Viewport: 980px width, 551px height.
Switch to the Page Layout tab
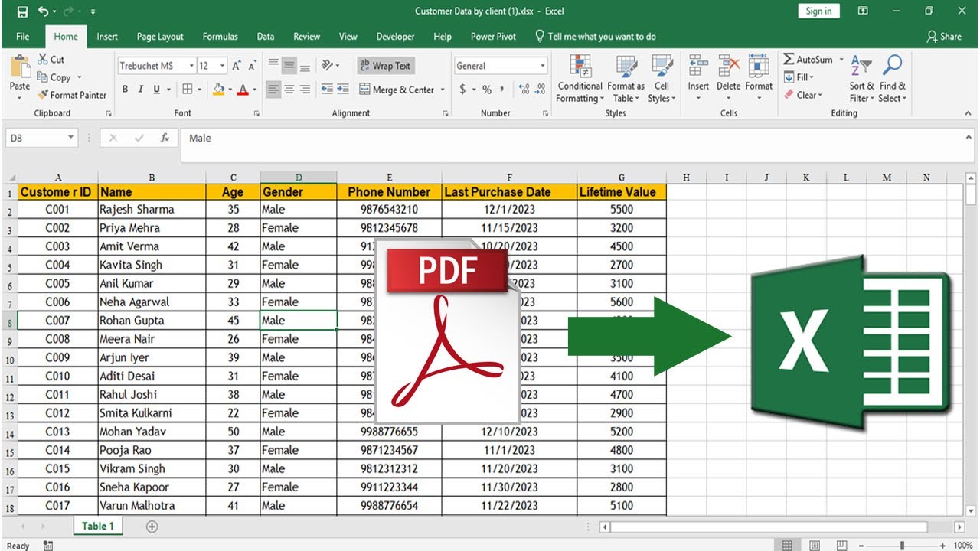[160, 36]
